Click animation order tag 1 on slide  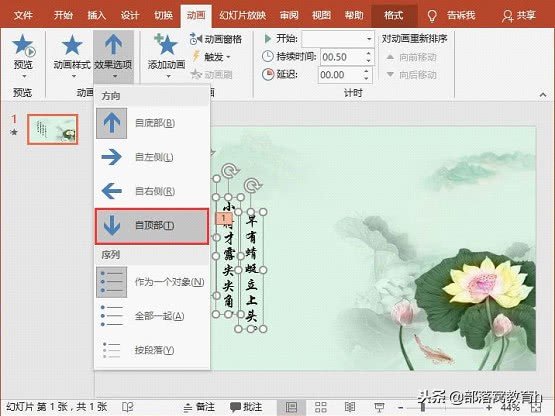[x=224, y=218]
